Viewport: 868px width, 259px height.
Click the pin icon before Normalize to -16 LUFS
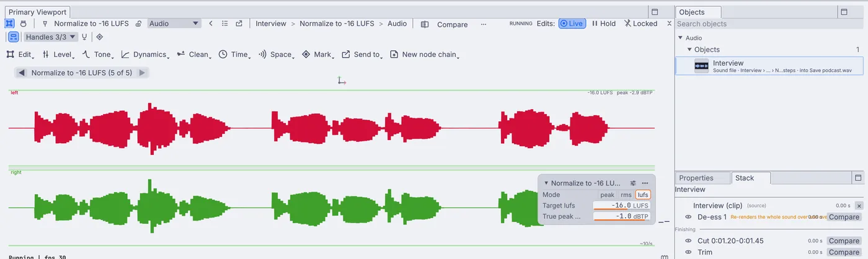tap(45, 24)
